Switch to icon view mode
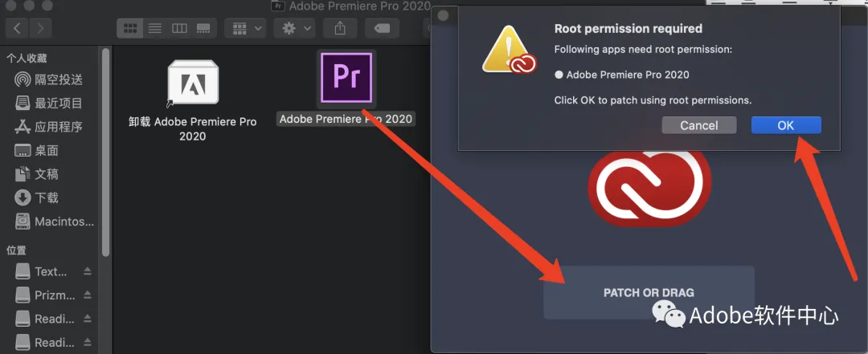Screen dimensions: 868x354 [x=129, y=28]
